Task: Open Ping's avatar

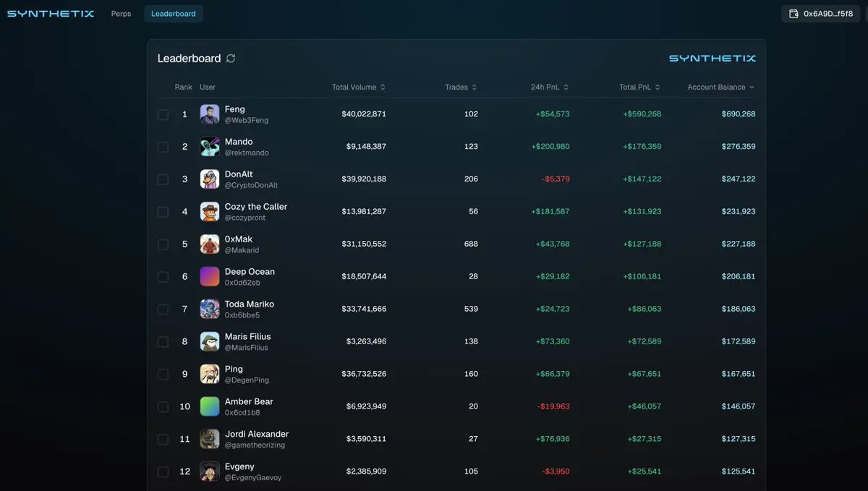Action: coord(210,374)
